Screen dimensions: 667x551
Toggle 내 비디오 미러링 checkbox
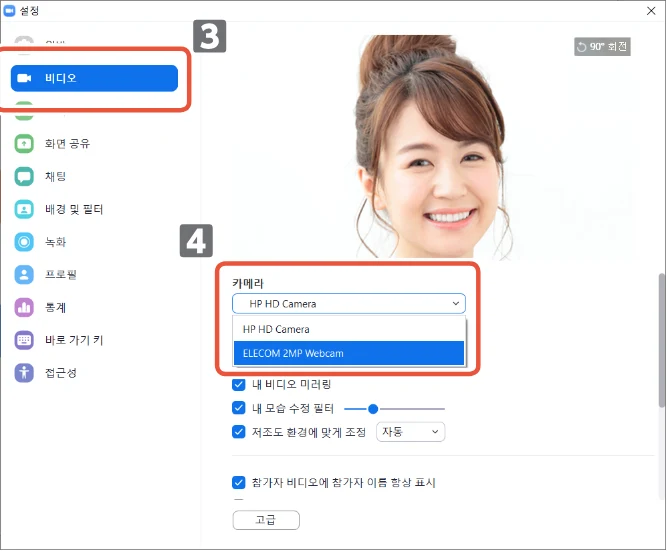click(x=239, y=385)
